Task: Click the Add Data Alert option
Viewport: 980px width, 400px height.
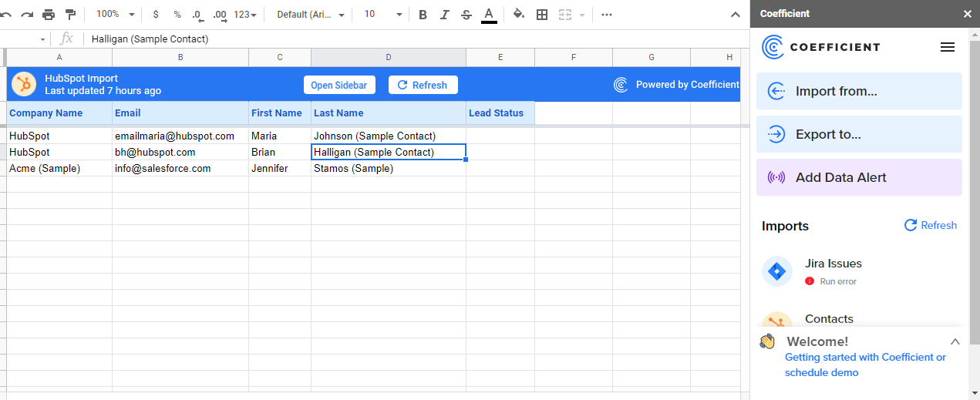Action: pos(858,177)
